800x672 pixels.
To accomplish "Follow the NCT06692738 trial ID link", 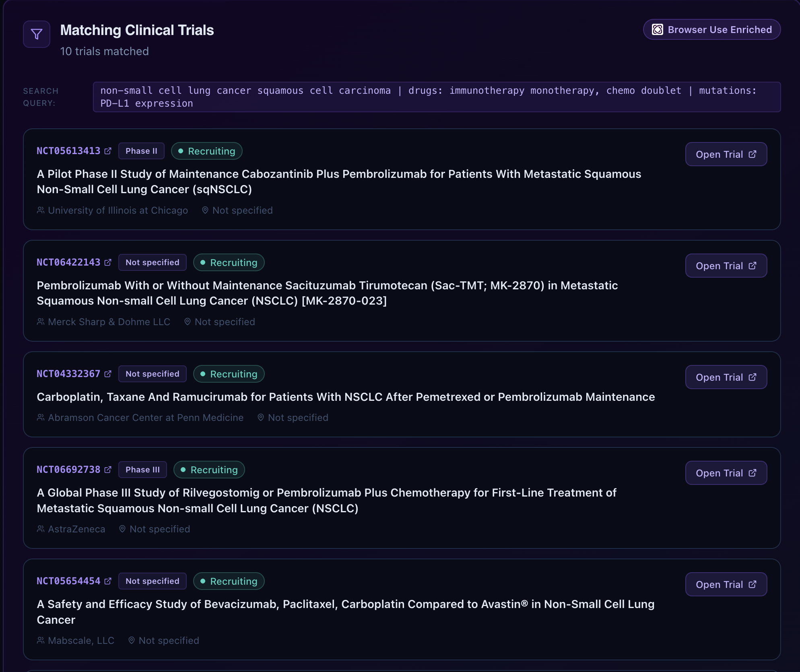I will click(68, 470).
